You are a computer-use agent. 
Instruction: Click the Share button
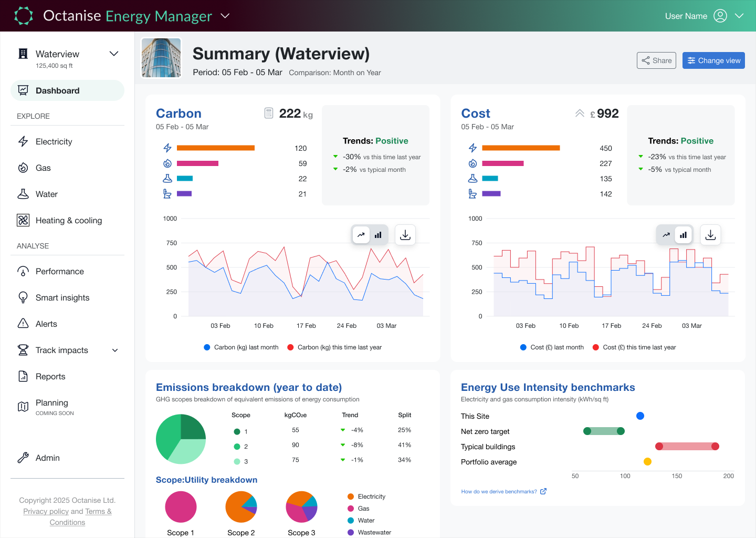(x=656, y=60)
